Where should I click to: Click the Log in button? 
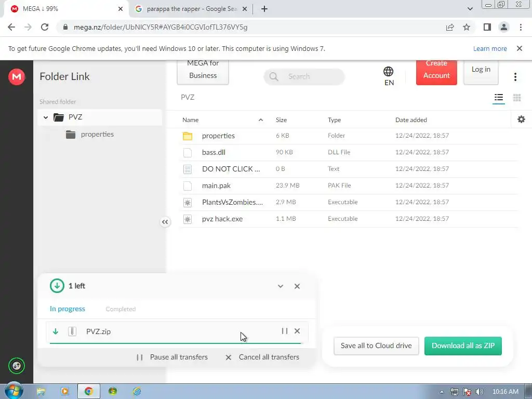481,72
